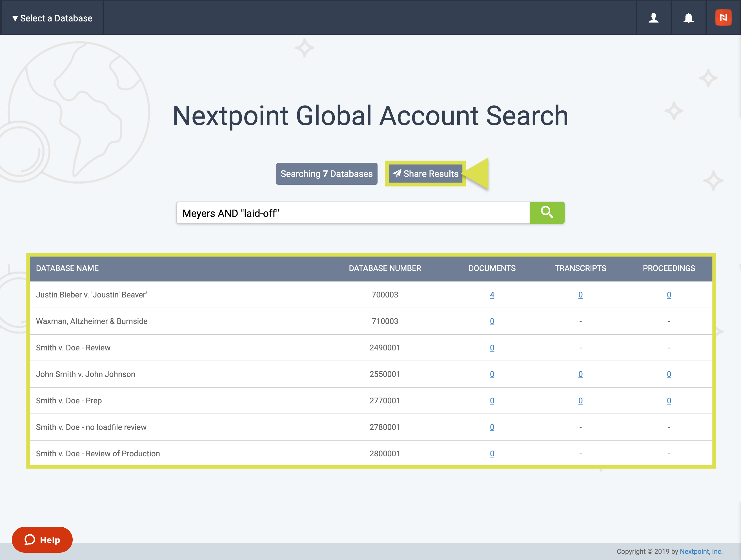This screenshot has width=741, height=560.
Task: Click database number 2780001
Action: 385,427
